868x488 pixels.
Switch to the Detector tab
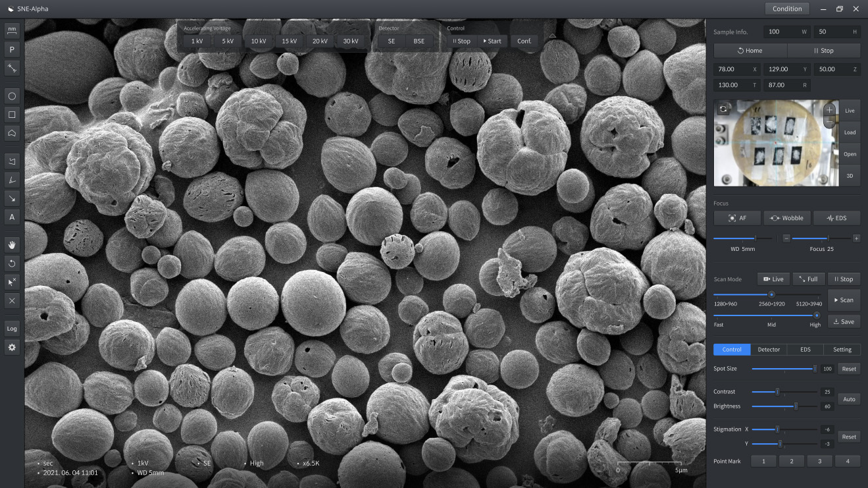click(x=769, y=350)
